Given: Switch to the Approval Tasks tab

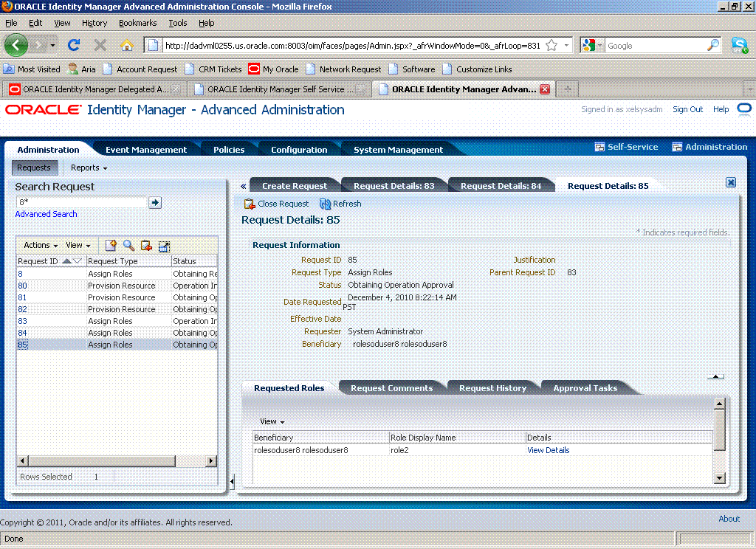Looking at the screenshot, I should coord(585,387).
